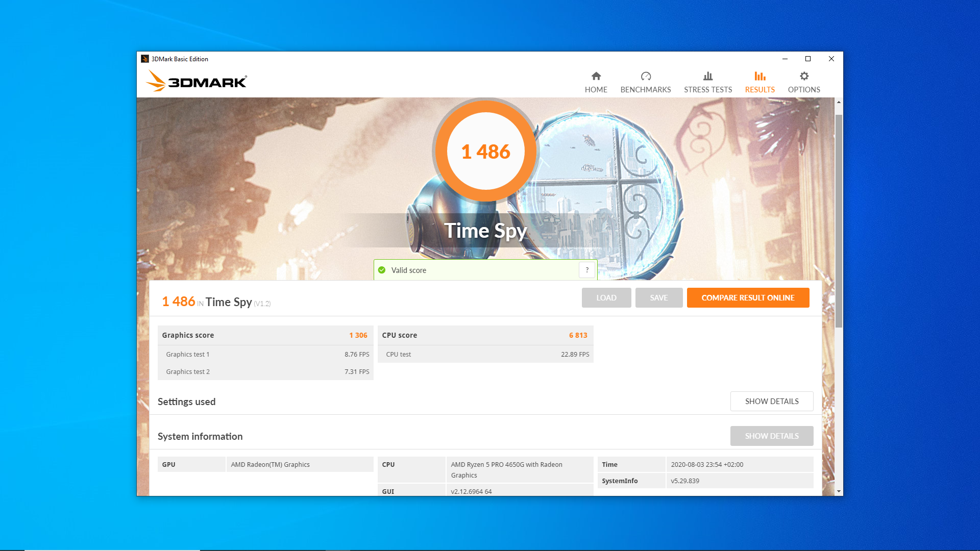Screen dimensions: 980x551
Task: Click the Home house icon
Action: (x=596, y=76)
